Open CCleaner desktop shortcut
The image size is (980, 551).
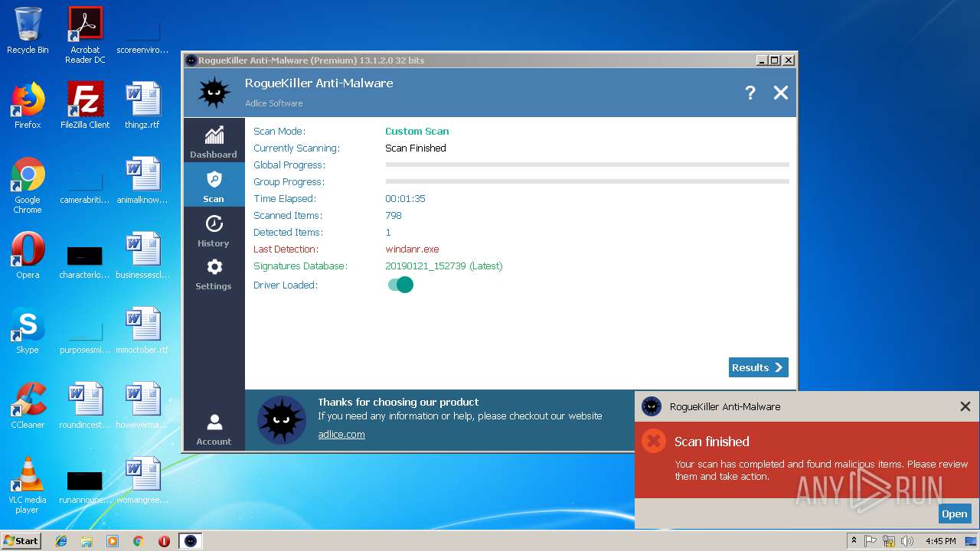pos(28,405)
